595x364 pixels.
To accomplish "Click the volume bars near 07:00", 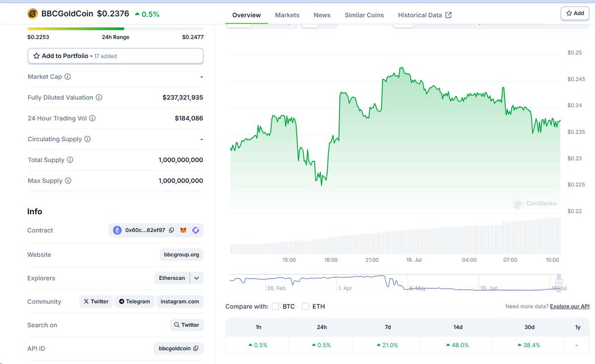I will click(x=510, y=237).
